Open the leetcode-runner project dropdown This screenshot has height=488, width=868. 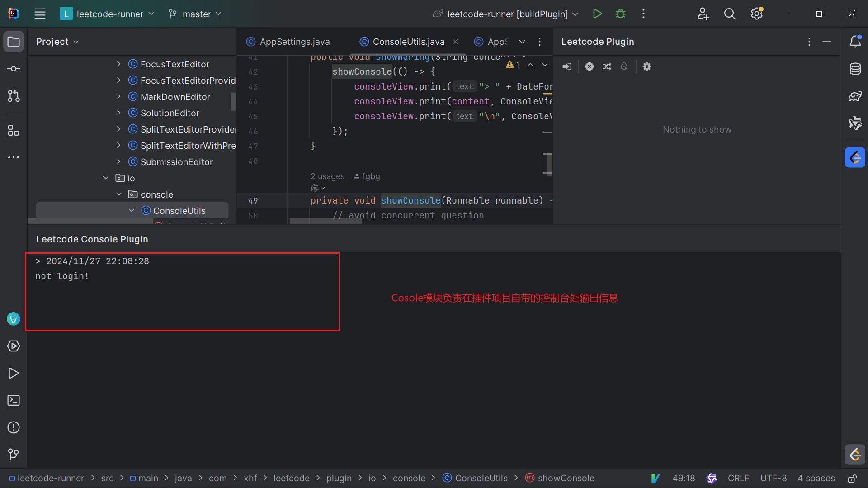point(107,14)
